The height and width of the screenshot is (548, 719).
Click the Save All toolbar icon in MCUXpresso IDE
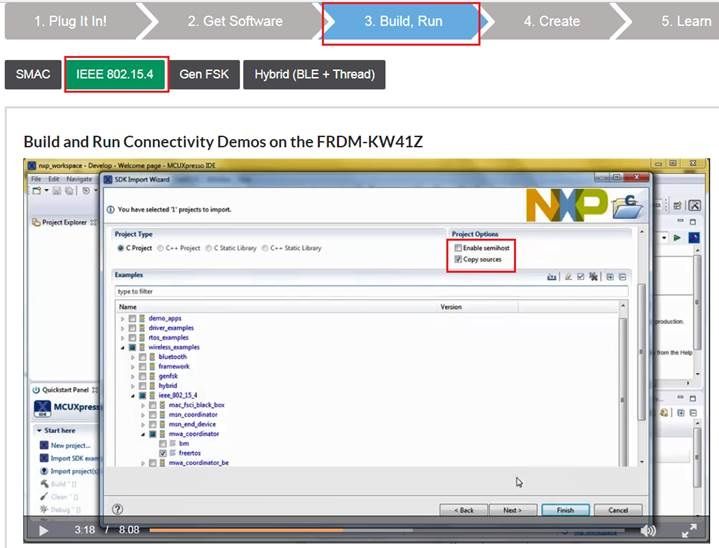point(69,190)
